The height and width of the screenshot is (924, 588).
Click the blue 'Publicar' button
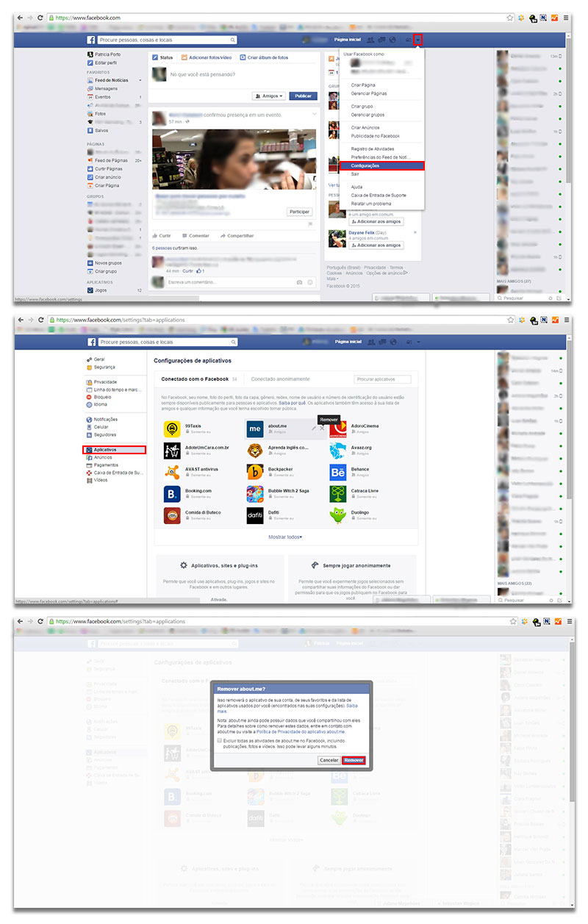point(303,96)
